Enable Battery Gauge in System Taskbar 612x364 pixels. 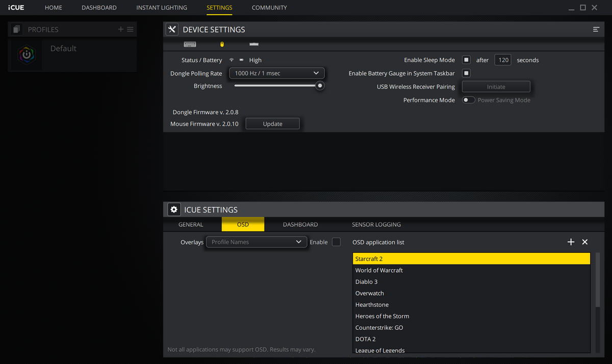tap(466, 73)
